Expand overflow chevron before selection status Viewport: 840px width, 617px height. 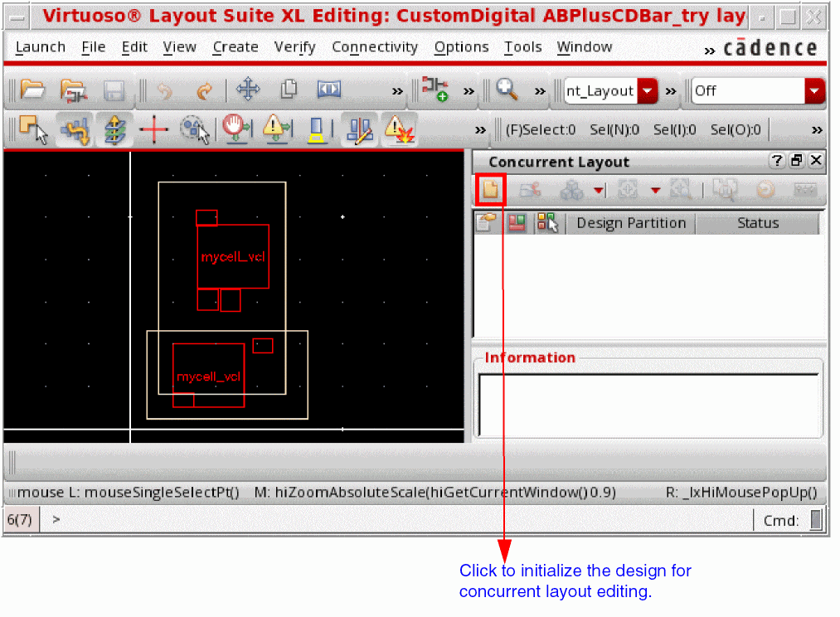click(x=480, y=130)
